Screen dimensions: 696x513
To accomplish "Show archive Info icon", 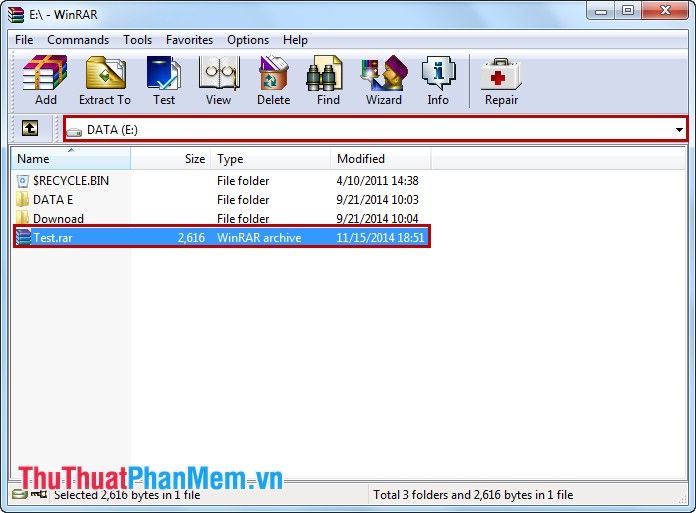I will click(x=438, y=73).
